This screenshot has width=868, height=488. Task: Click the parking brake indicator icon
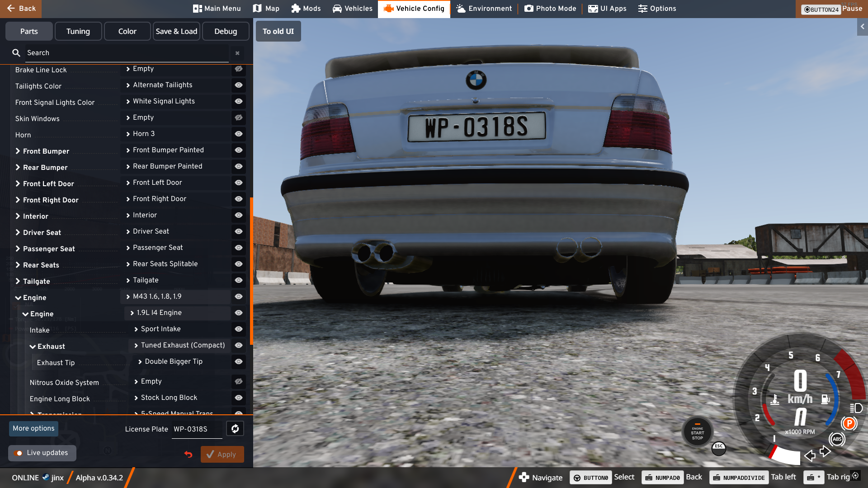coord(849,423)
